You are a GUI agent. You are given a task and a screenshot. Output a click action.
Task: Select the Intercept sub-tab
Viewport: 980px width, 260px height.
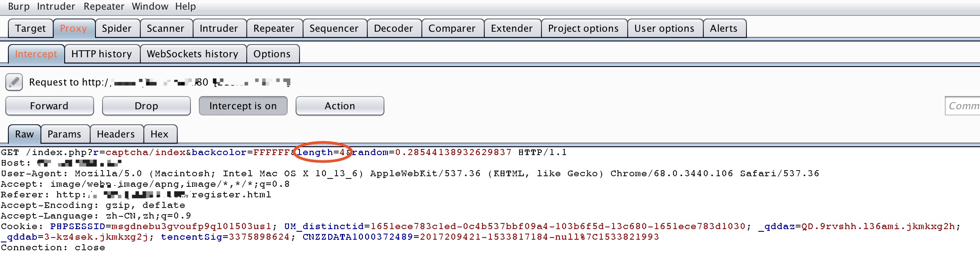36,54
